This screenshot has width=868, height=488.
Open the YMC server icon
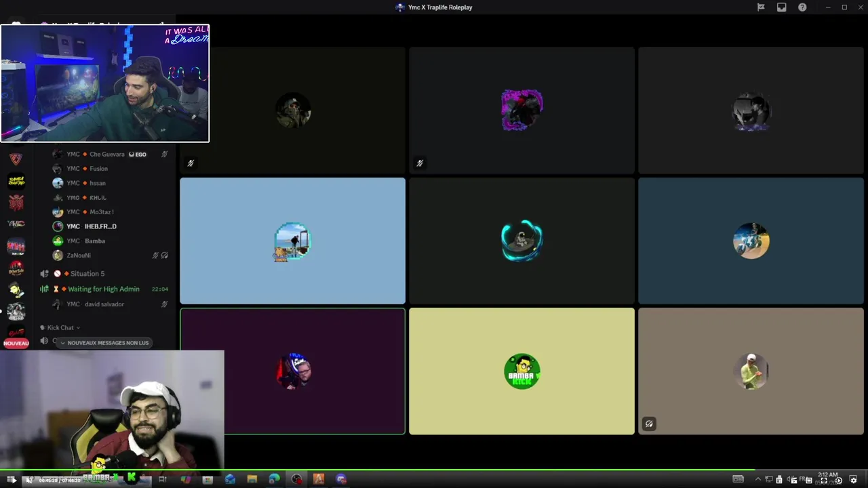(16, 224)
